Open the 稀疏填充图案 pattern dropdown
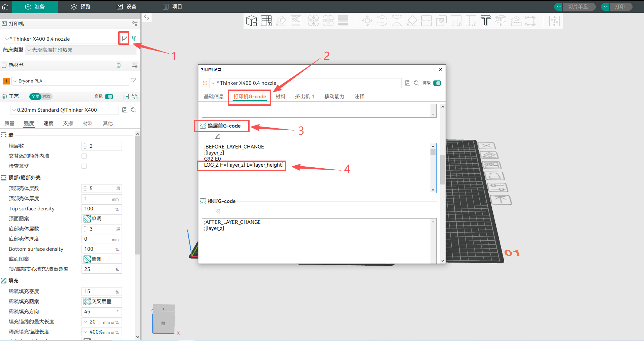The image size is (644, 341). (x=102, y=302)
